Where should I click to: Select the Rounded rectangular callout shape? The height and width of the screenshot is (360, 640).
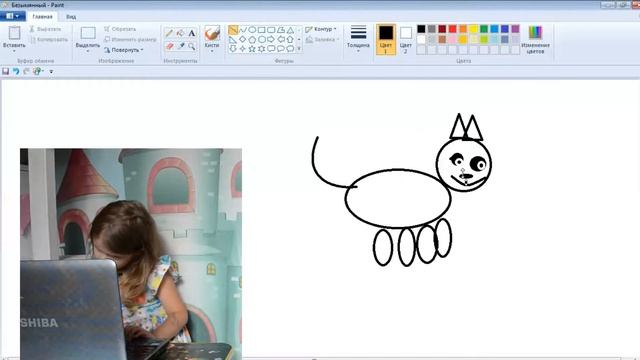click(271, 49)
